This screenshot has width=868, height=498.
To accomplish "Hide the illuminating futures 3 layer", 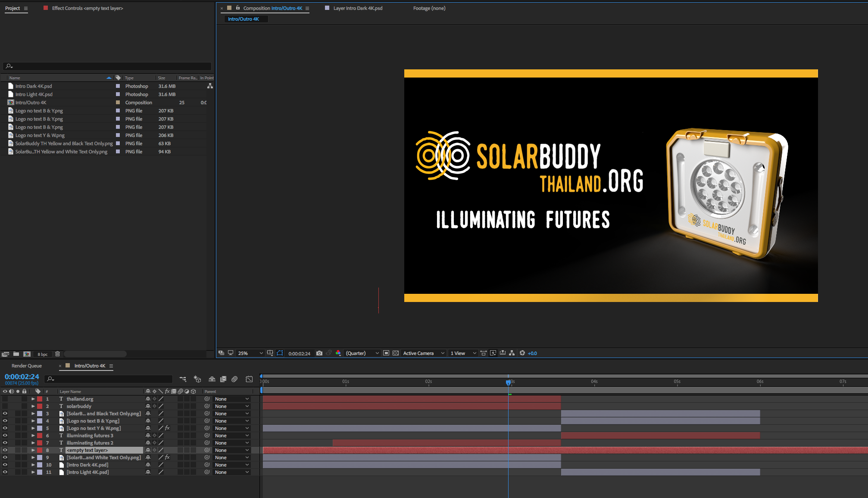I will click(5, 436).
